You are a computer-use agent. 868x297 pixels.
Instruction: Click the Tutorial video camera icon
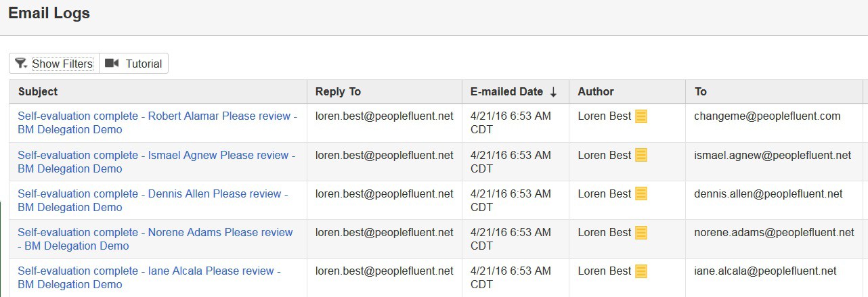(112, 63)
